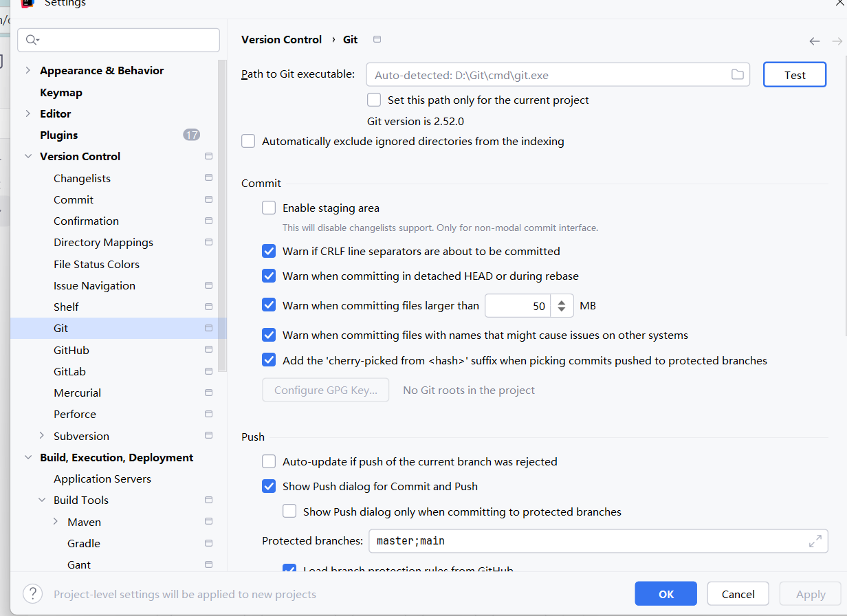Click the 50 MB file size value field
The height and width of the screenshot is (616, 847).
(518, 306)
